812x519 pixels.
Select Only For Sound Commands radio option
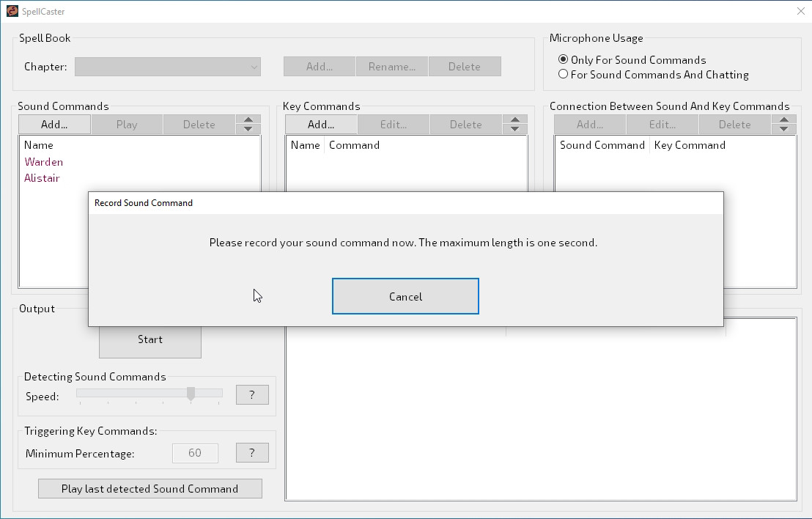563,59
